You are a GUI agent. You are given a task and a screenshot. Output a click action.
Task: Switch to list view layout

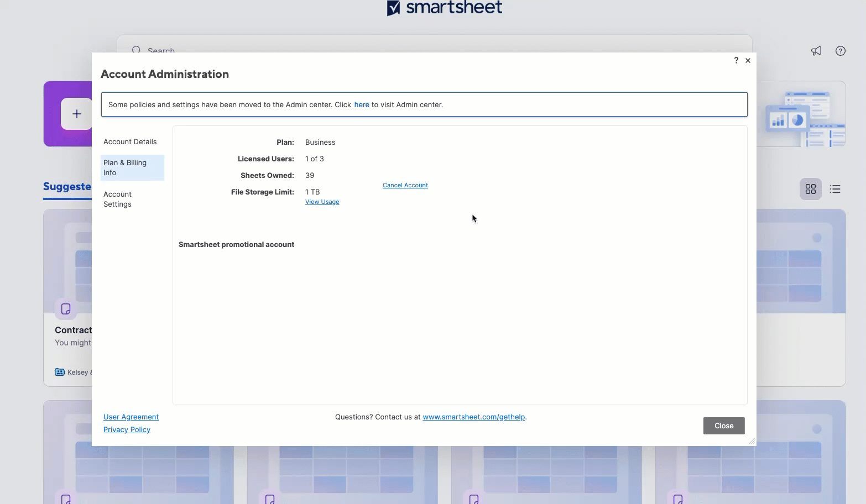[834, 190]
